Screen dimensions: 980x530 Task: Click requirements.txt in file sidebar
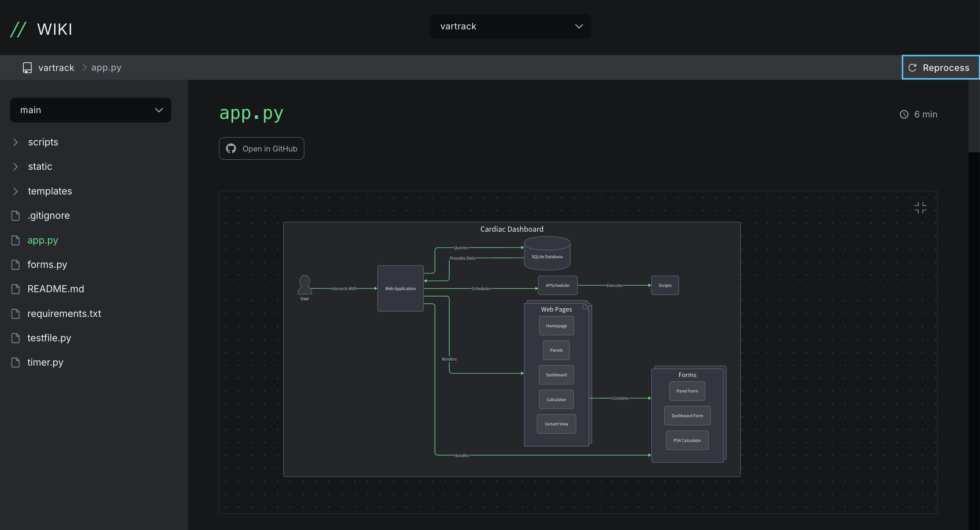coord(64,313)
